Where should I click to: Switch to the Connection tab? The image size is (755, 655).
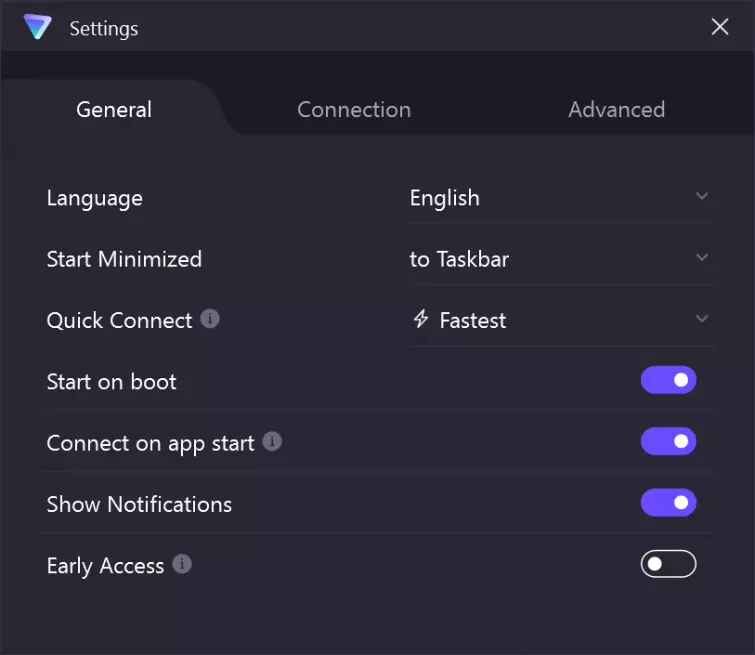pos(354,109)
